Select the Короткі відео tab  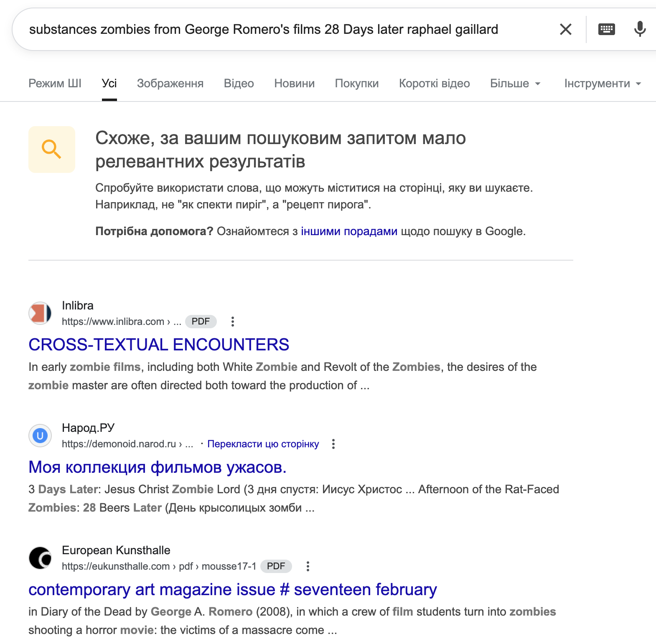point(434,84)
